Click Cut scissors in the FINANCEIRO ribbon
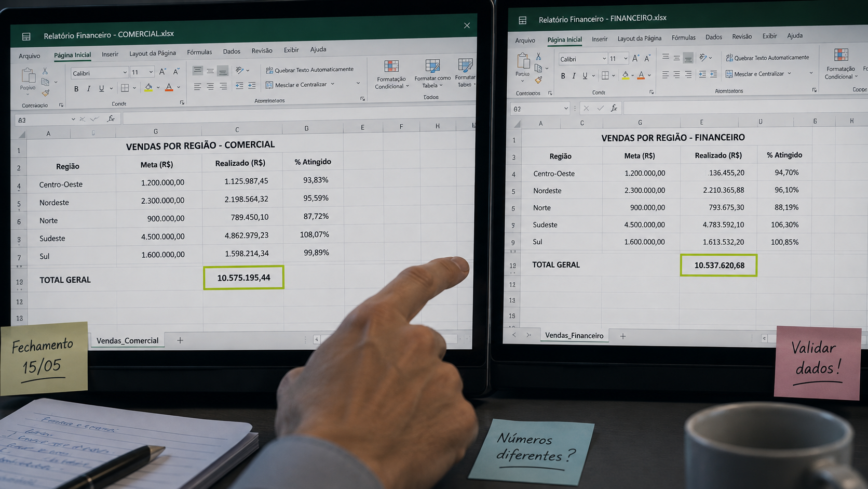This screenshot has height=489, width=868. point(538,57)
